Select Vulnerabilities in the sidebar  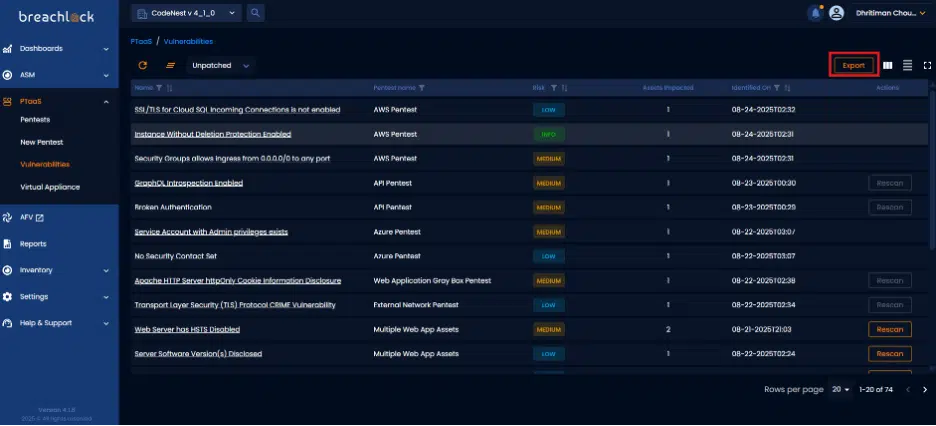[x=45, y=165]
